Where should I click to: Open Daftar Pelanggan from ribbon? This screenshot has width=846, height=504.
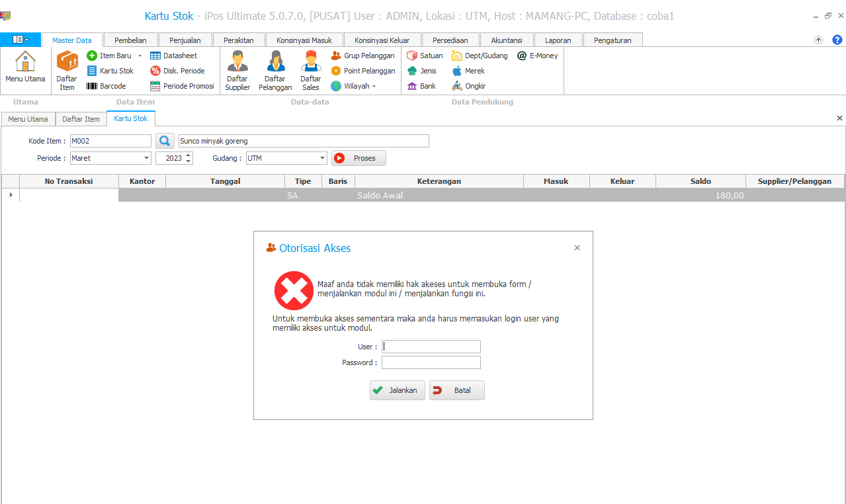[275, 63]
